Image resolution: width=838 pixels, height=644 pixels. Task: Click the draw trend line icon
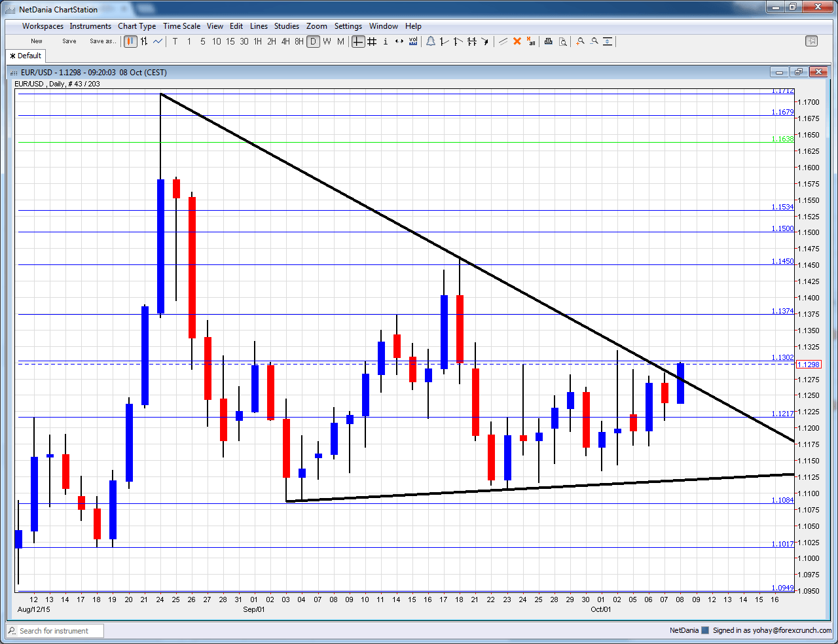coord(503,41)
